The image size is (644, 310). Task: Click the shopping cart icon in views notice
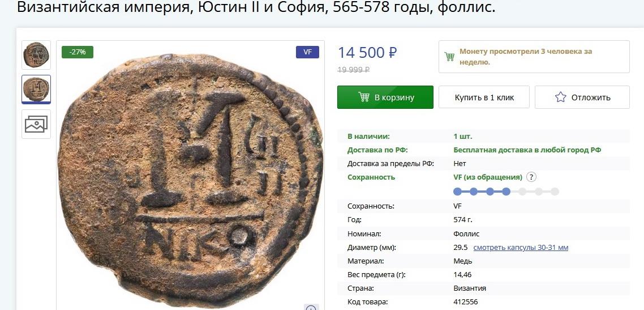450,57
